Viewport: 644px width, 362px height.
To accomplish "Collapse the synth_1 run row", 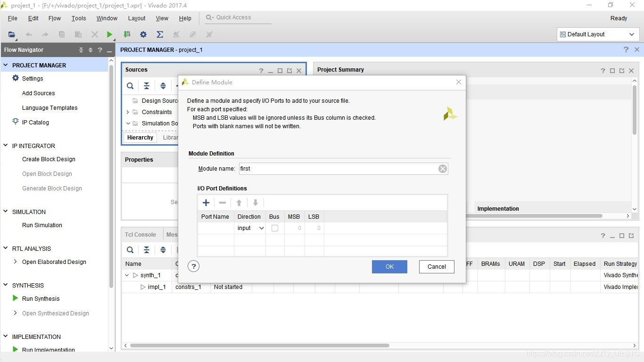I will (127, 275).
